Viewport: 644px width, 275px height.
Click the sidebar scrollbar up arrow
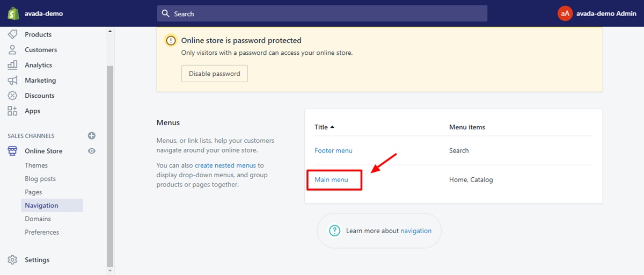click(x=111, y=31)
